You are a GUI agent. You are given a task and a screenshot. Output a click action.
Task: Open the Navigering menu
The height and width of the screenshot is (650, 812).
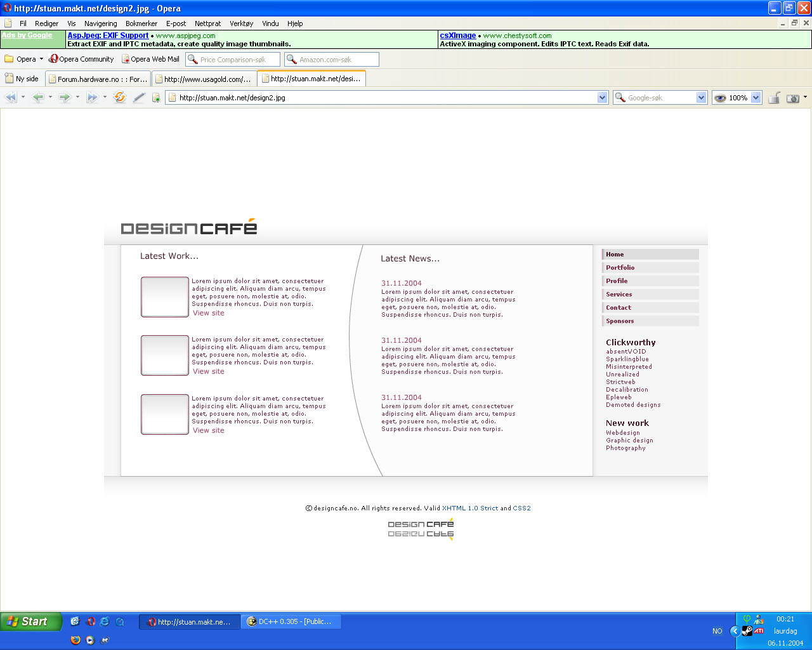pyautogui.click(x=101, y=23)
